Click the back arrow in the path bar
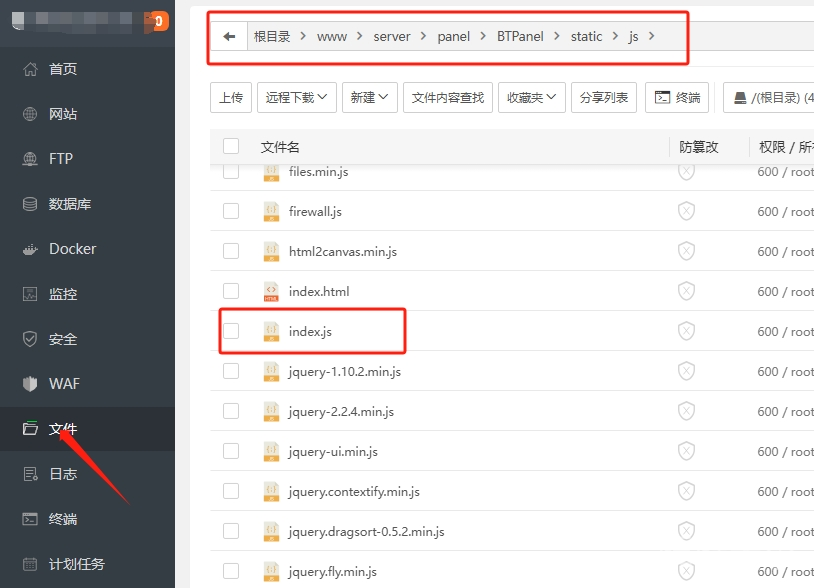The height and width of the screenshot is (588, 814). click(x=229, y=36)
